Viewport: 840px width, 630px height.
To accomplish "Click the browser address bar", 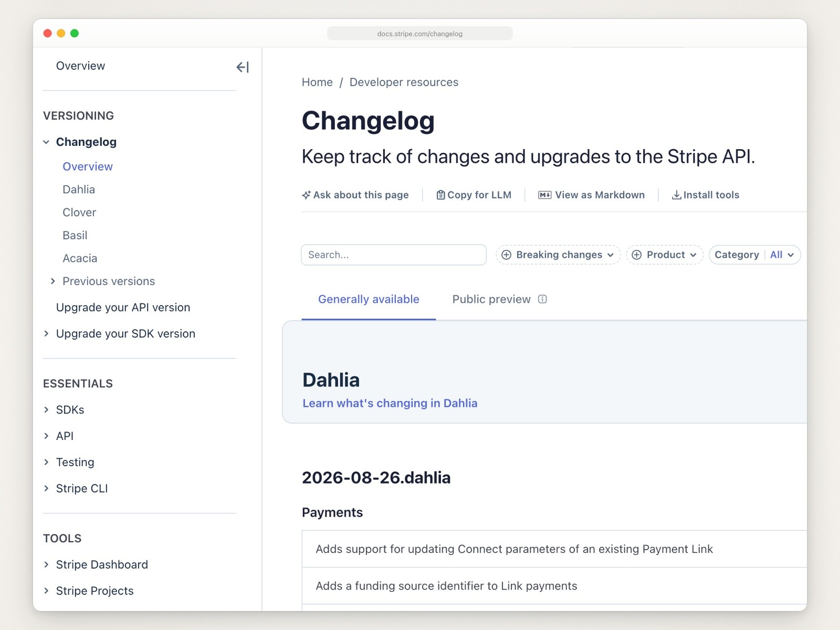I will tap(420, 34).
